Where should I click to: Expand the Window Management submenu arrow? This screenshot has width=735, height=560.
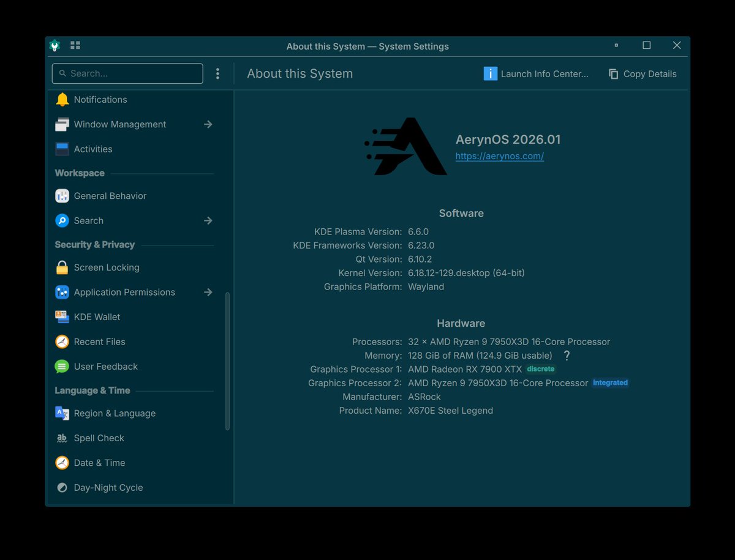[208, 124]
